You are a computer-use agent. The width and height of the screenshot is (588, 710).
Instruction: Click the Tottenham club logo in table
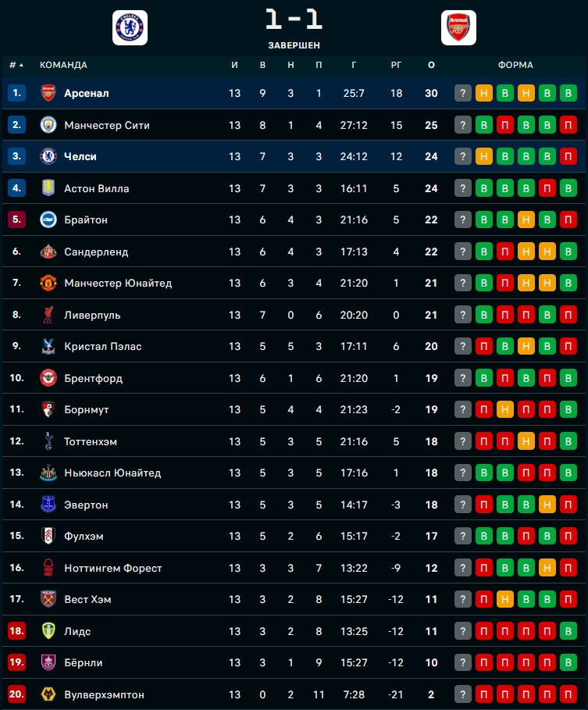(48, 441)
